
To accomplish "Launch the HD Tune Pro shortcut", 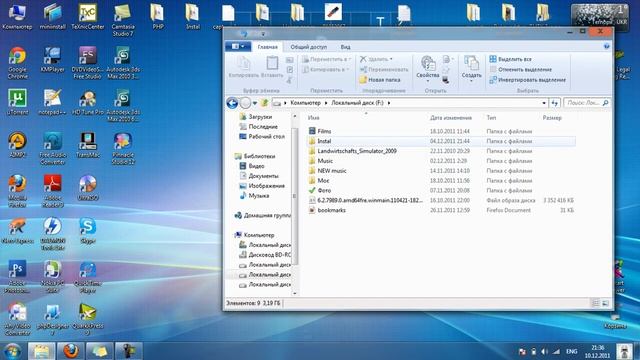I will (88, 102).
